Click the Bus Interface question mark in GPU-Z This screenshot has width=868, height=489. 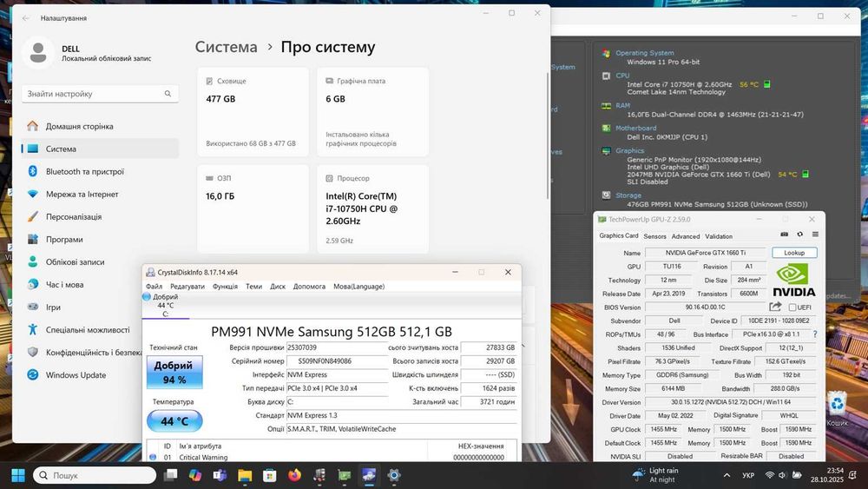click(x=814, y=334)
